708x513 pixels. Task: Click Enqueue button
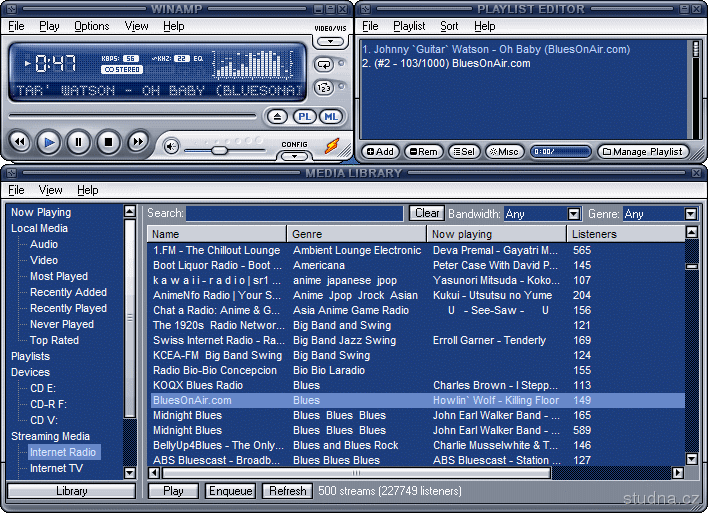[x=230, y=491]
